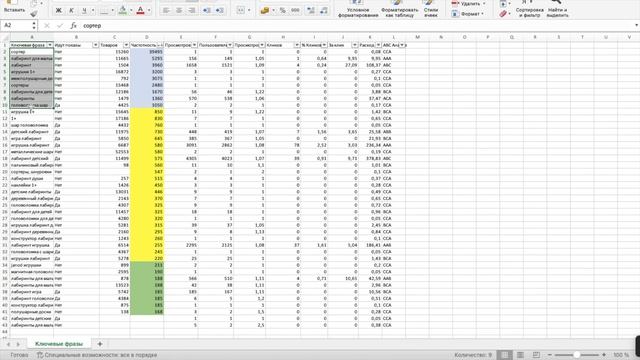
Task: Toggle italic formatting (К)
Action: click(x=71, y=10)
